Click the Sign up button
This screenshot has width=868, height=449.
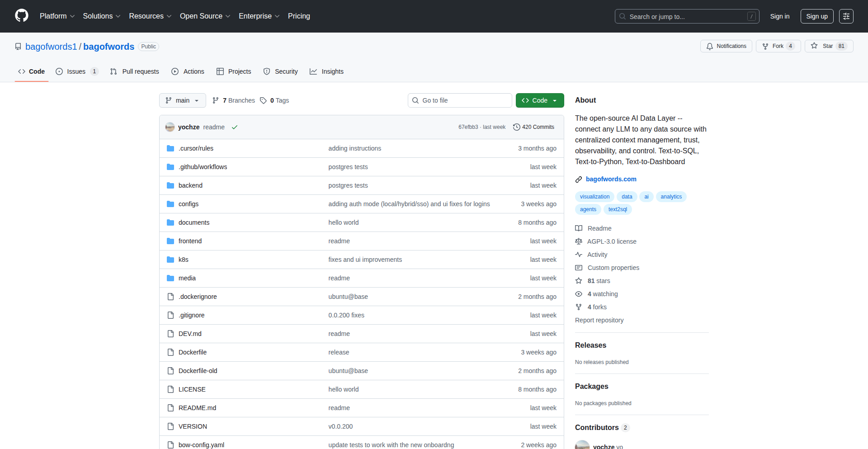pyautogui.click(x=817, y=16)
